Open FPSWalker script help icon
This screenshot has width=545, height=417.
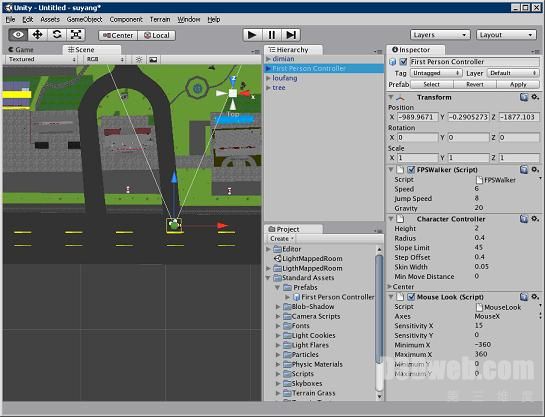click(x=524, y=170)
